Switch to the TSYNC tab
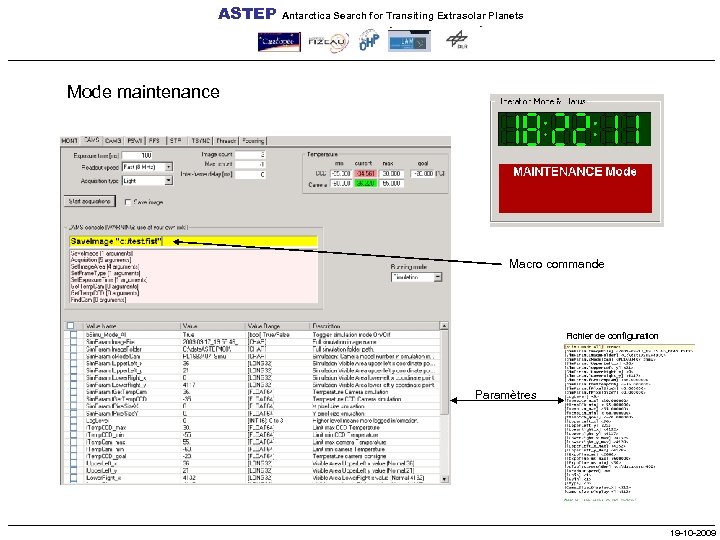The height and width of the screenshot is (540, 720). point(201,141)
